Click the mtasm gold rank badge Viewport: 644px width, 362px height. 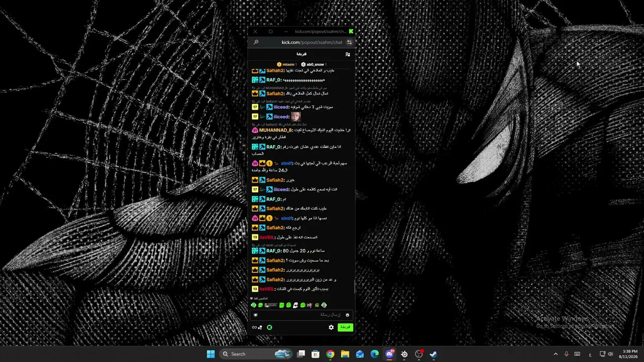pos(279,64)
